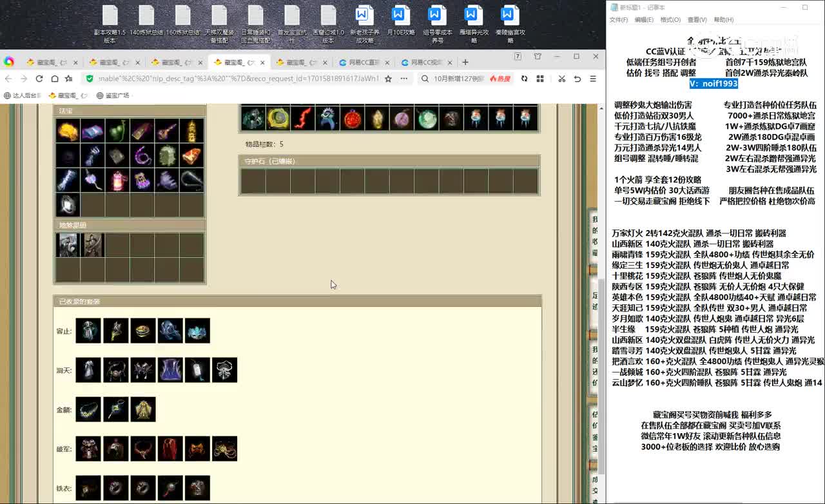Image resolution: width=825 pixels, height=504 pixels.
Task: Open Notepad's 查看(V) menu
Action: pos(697,20)
